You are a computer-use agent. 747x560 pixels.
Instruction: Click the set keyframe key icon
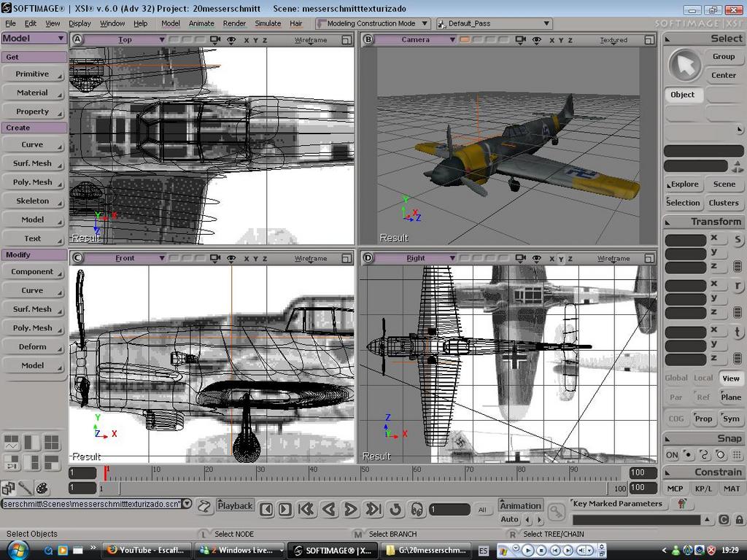click(556, 513)
